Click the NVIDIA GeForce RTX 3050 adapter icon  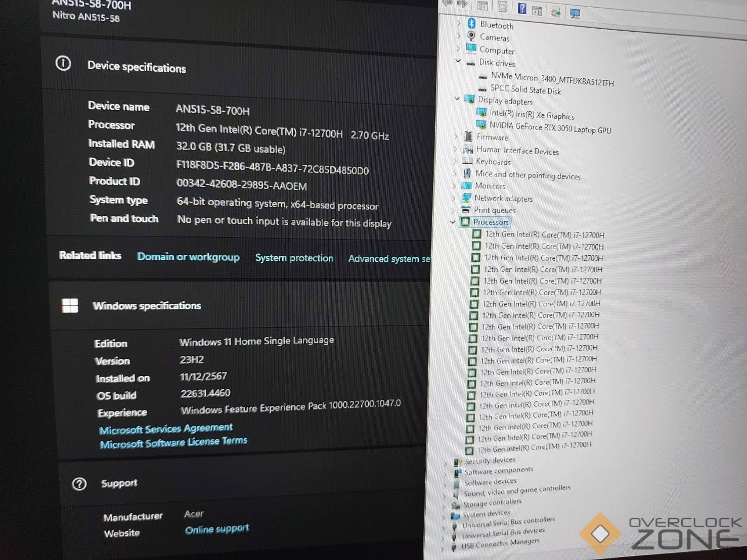481,124
